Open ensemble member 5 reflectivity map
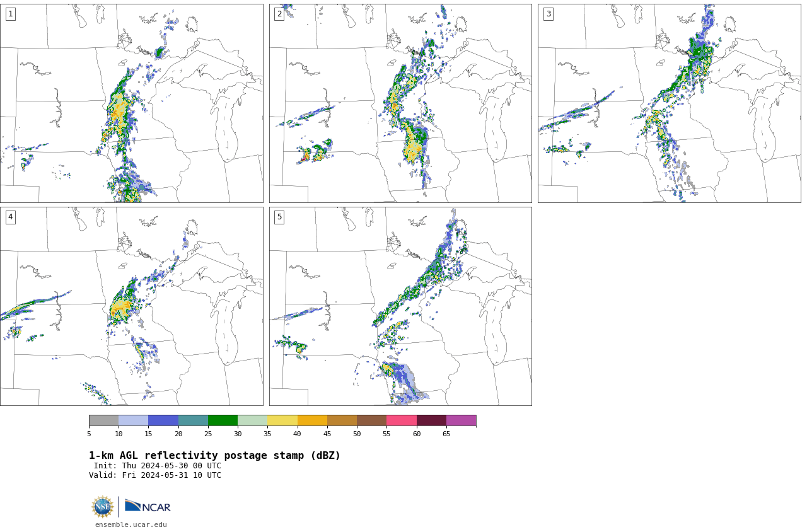Image resolution: width=807 pixels, height=532 pixels. [400, 306]
